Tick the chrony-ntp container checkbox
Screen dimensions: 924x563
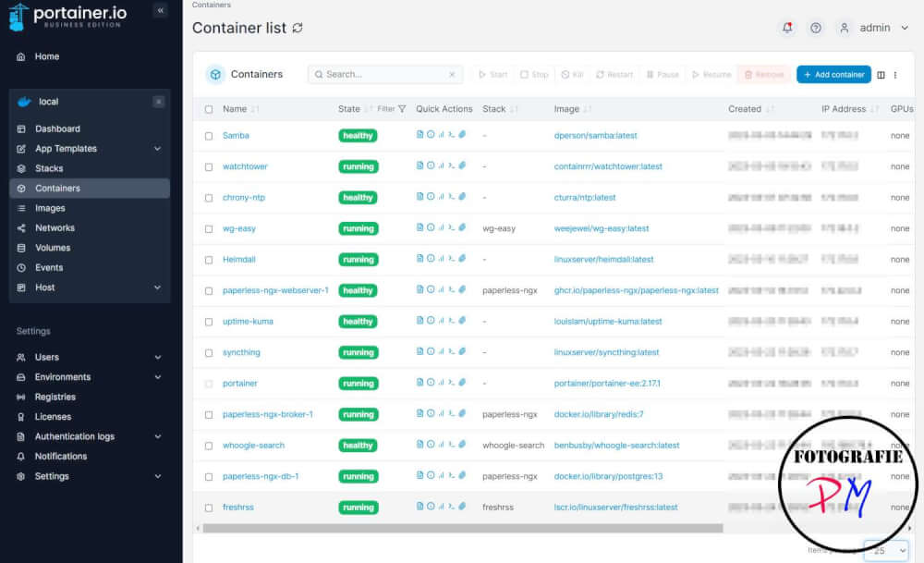tap(209, 198)
